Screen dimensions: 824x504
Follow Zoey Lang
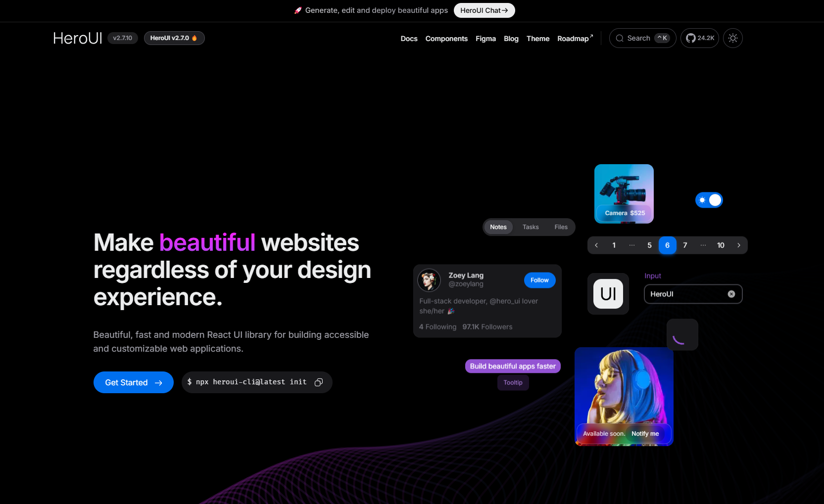(x=539, y=280)
